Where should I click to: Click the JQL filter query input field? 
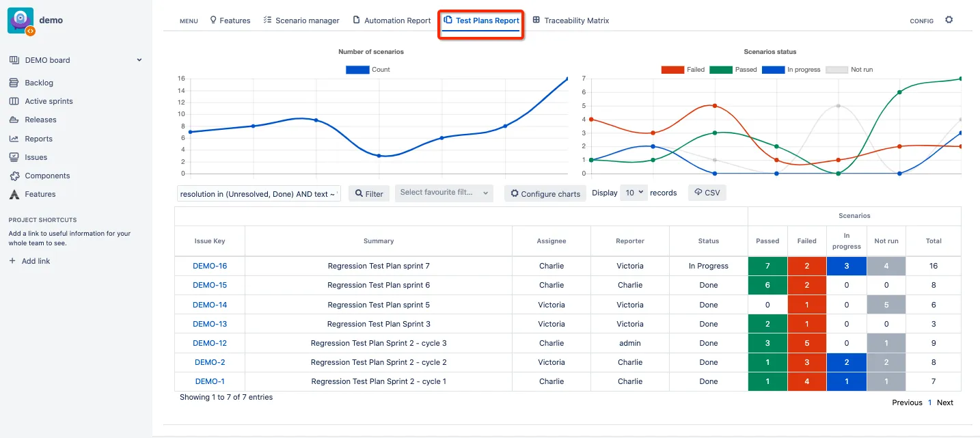coord(259,194)
